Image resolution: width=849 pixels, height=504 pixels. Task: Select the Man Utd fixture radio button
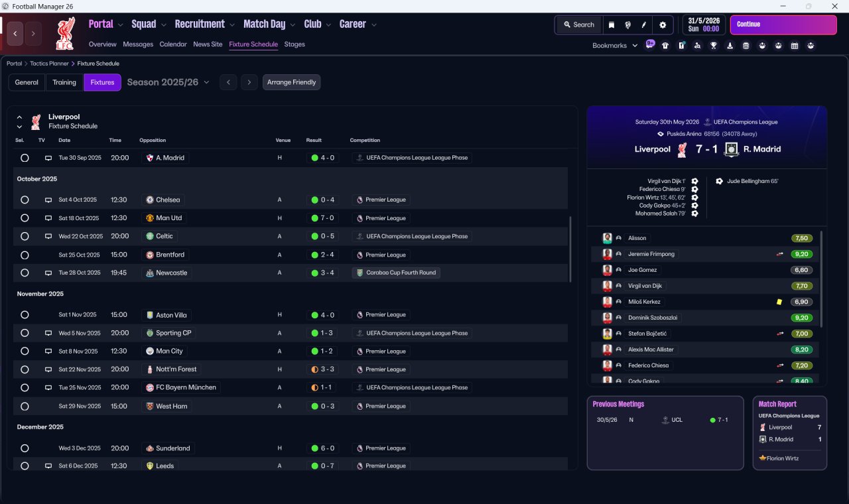(x=25, y=218)
